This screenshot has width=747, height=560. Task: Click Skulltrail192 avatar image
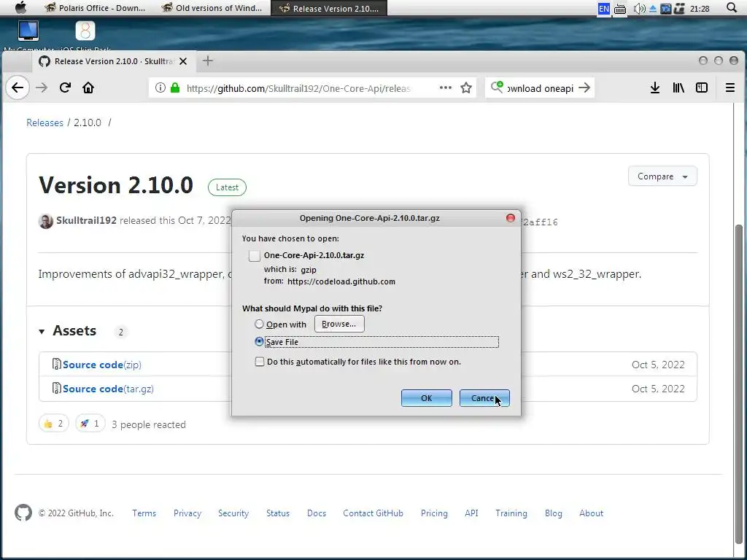point(46,221)
